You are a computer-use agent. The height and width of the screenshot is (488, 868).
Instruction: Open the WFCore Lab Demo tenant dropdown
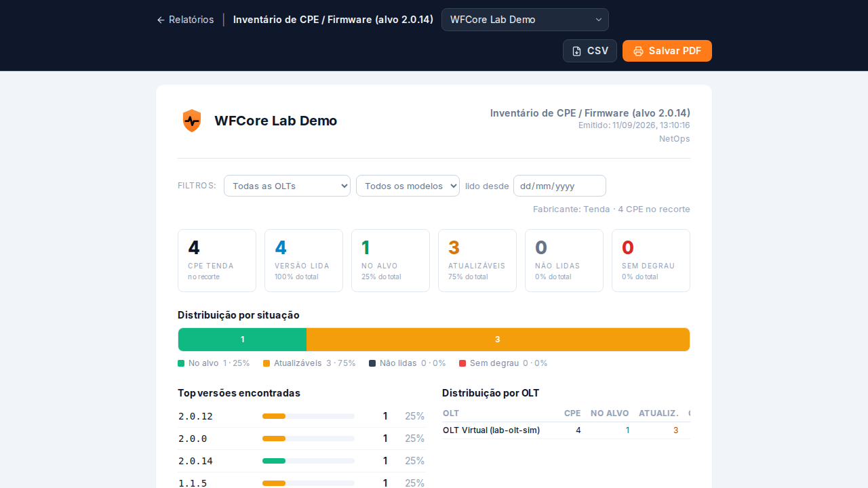point(525,20)
